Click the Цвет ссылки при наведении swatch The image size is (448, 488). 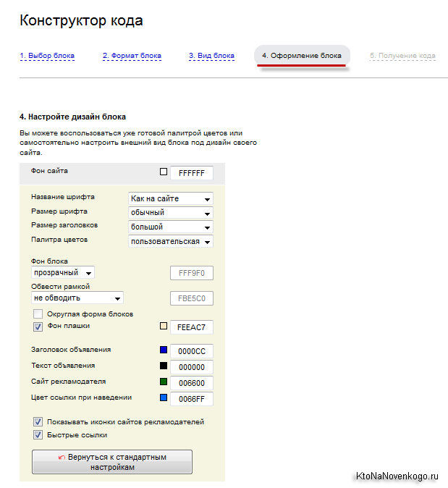point(164,397)
